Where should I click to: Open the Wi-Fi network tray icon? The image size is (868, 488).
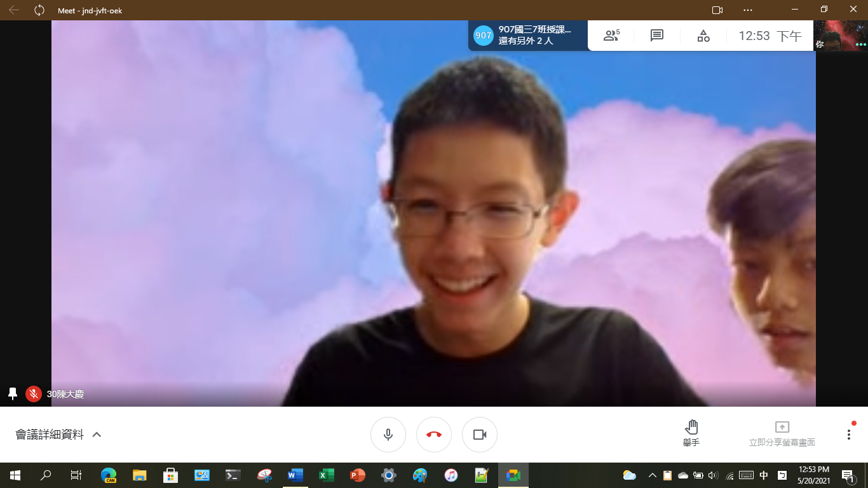pyautogui.click(x=730, y=475)
